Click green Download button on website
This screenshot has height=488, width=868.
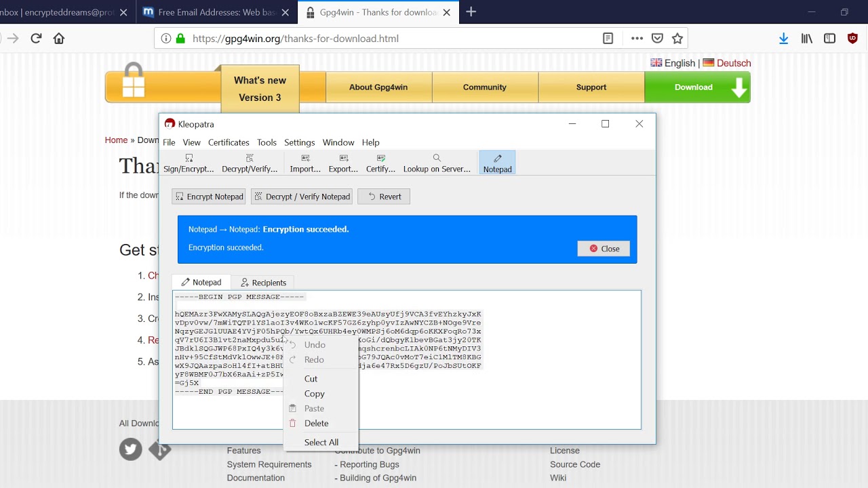(697, 87)
